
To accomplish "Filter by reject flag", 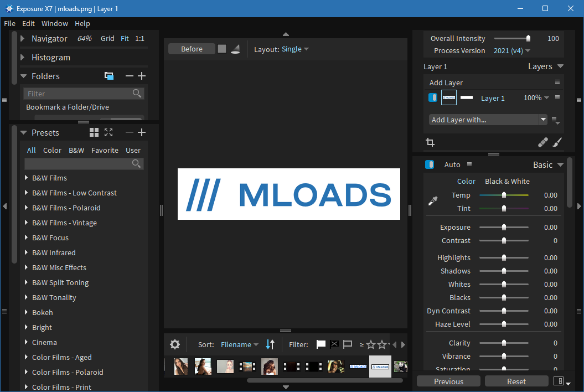I will tap(334, 344).
